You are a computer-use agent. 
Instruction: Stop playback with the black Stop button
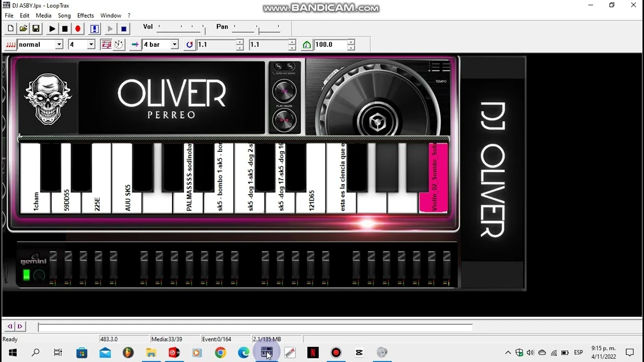pos(65,29)
